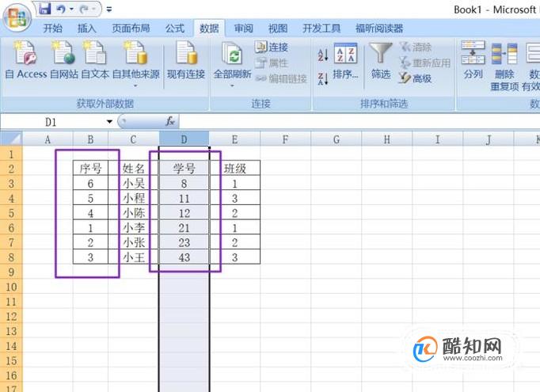
Task: Switch to the 审阅 tab
Action: click(x=244, y=29)
